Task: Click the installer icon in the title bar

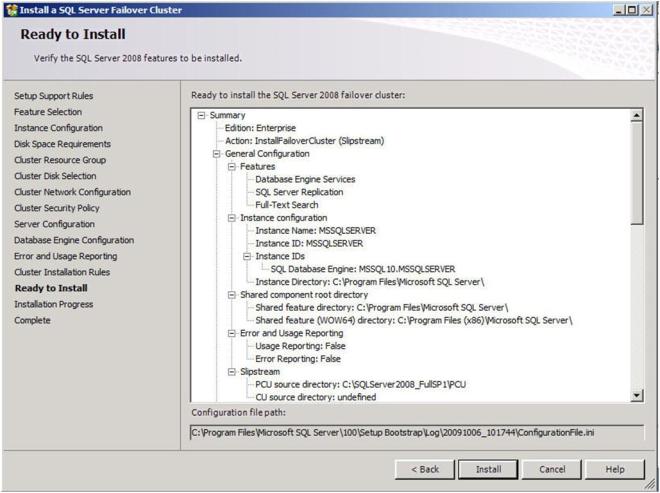Action: click(11, 9)
